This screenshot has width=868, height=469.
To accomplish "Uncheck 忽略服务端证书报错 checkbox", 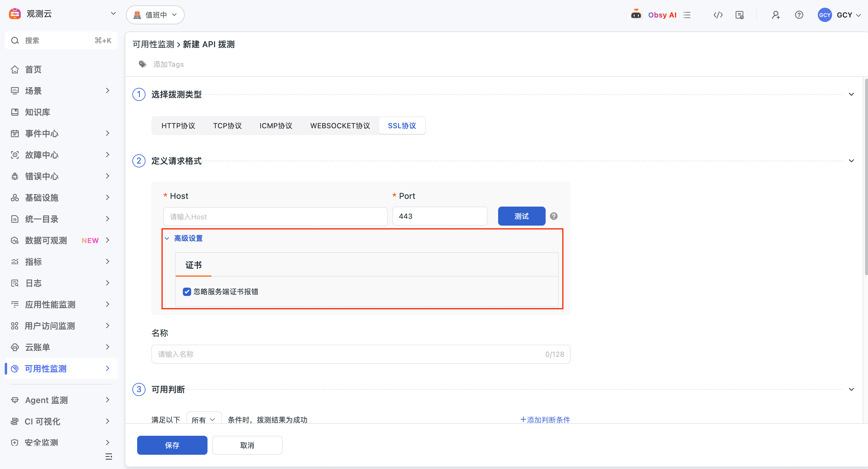I will click(x=187, y=291).
